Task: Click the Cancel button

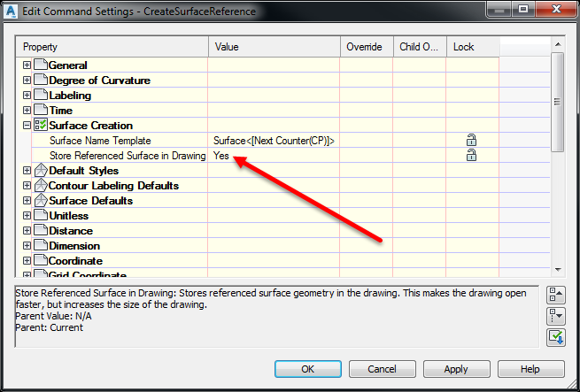Action: 383,369
